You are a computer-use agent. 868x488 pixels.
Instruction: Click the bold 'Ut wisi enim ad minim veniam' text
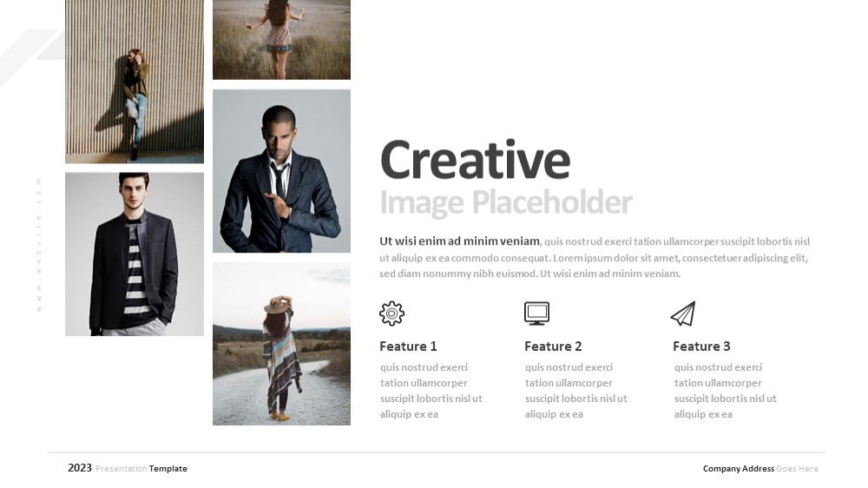click(x=459, y=241)
